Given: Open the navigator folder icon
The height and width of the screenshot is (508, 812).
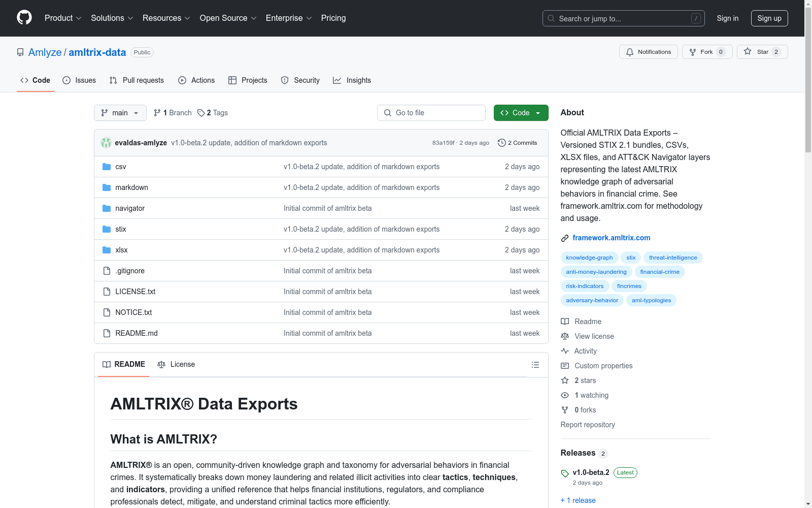Looking at the screenshot, I should tap(107, 208).
